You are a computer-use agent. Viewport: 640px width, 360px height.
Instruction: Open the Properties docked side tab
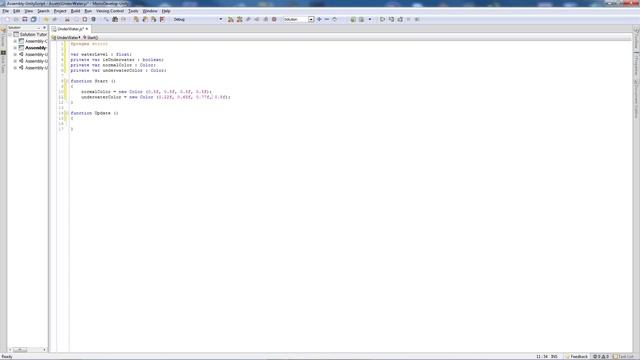636,64
